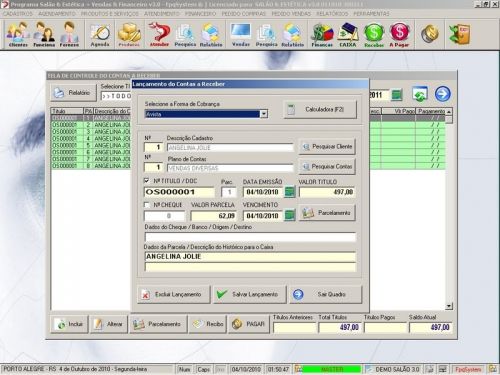Screen dimensions: 500x375
Task: Open the CADASTROS menu
Action: (x=18, y=14)
